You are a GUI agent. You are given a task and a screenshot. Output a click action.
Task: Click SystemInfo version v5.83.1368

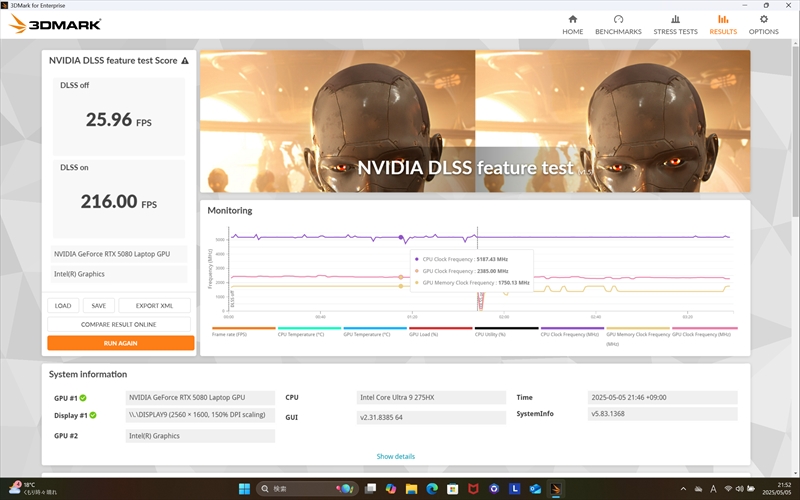(662, 414)
